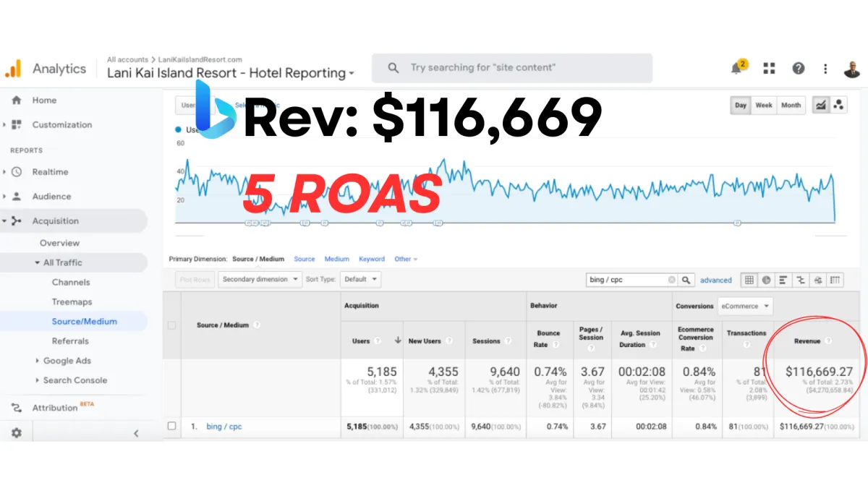
Task: Open the Referrals report
Action: click(x=70, y=341)
